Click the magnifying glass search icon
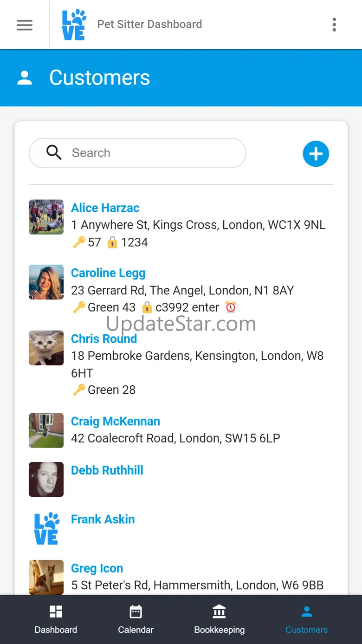The image size is (362, 644). coord(54,152)
